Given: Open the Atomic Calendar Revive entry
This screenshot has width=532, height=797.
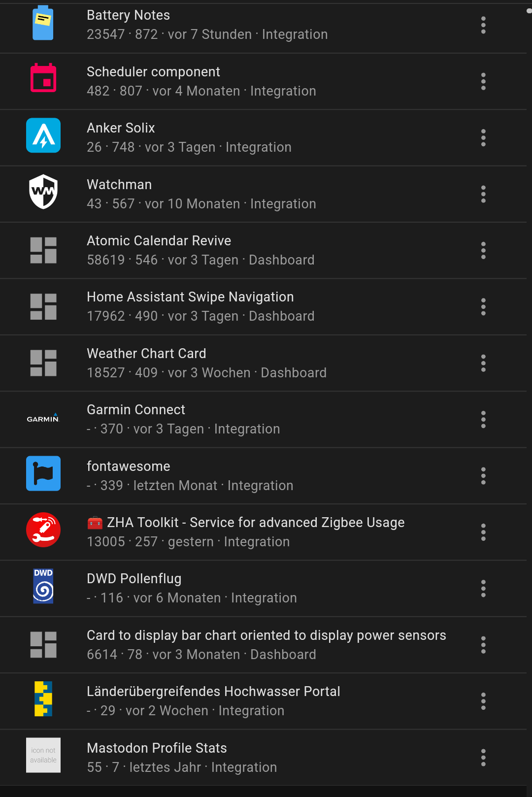Looking at the screenshot, I should point(159,241).
